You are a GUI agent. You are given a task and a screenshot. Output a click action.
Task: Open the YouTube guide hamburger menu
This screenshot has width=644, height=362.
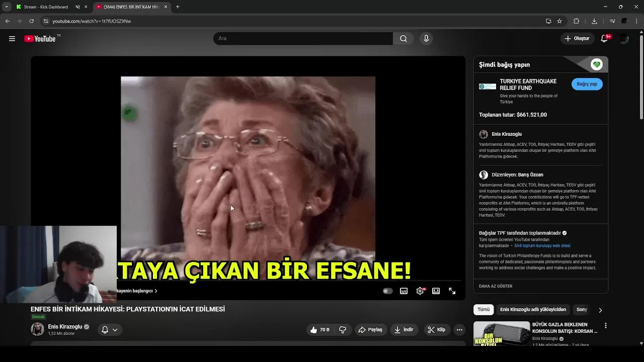click(x=12, y=39)
